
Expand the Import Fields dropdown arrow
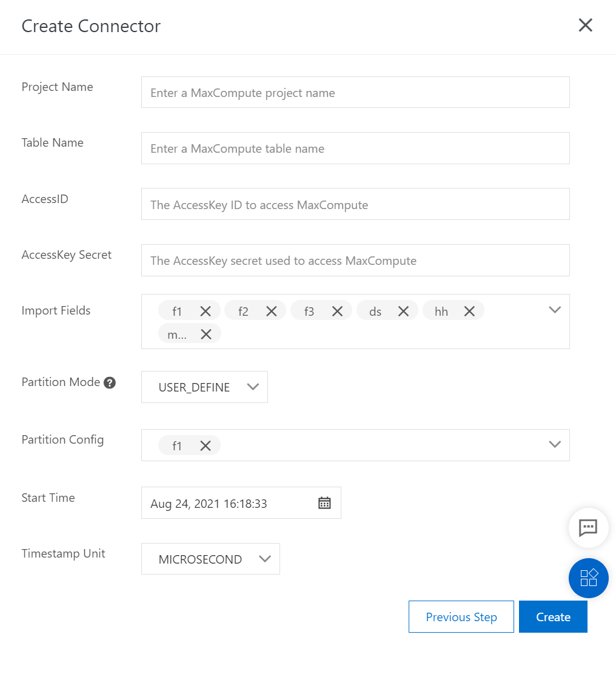[554, 310]
